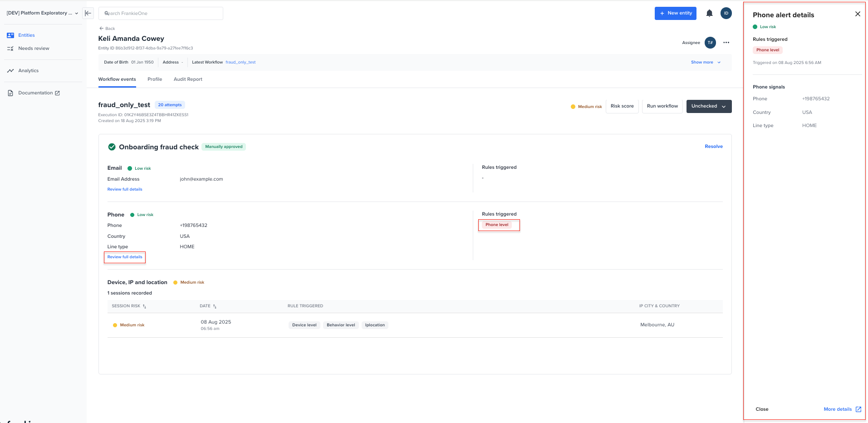Open the Analytics sidebar item
Screen dimensions: 868x423
point(28,71)
